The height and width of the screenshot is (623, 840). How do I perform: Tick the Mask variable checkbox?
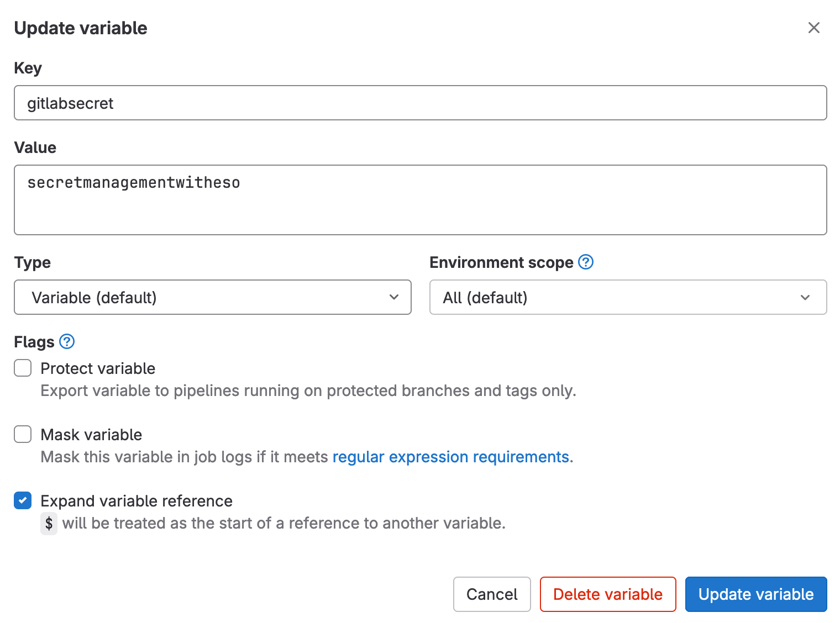23,434
